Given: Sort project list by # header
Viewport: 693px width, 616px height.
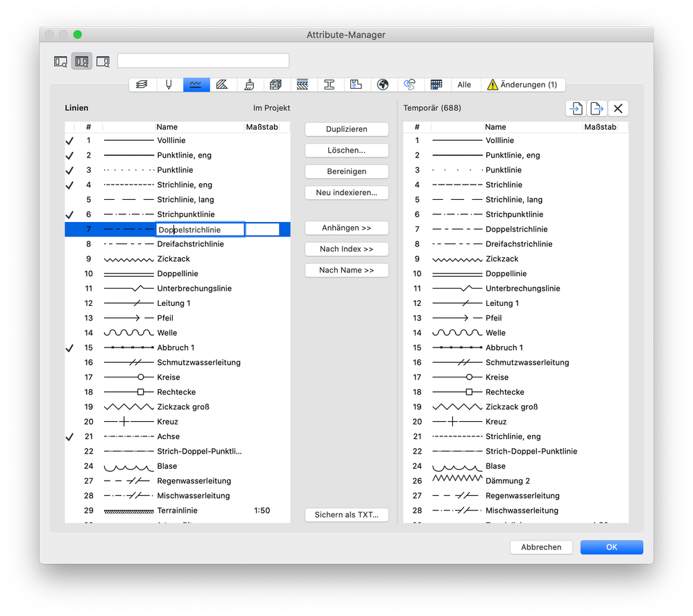Looking at the screenshot, I should pyautogui.click(x=88, y=127).
